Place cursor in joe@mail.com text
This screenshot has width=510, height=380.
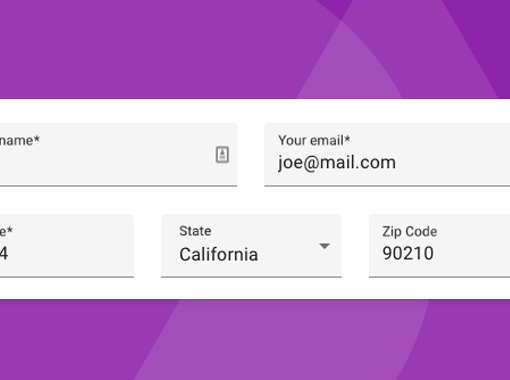tap(337, 163)
